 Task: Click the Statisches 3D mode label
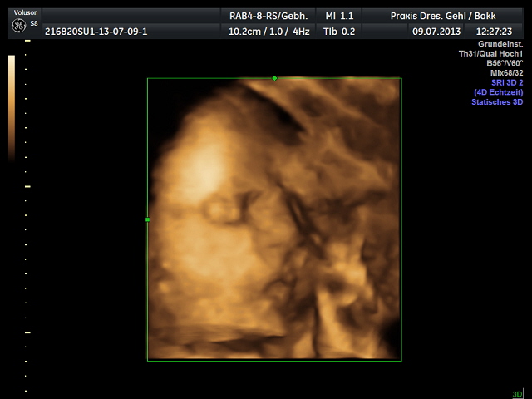[x=497, y=102]
